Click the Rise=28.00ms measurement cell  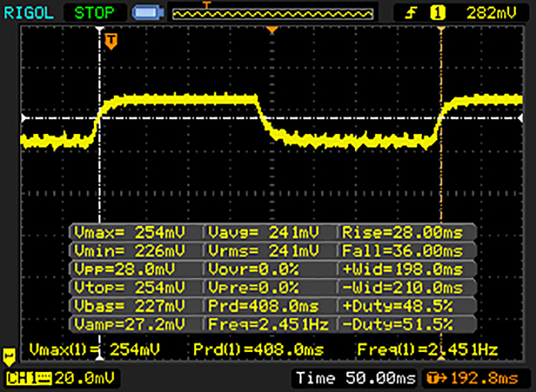pos(407,233)
